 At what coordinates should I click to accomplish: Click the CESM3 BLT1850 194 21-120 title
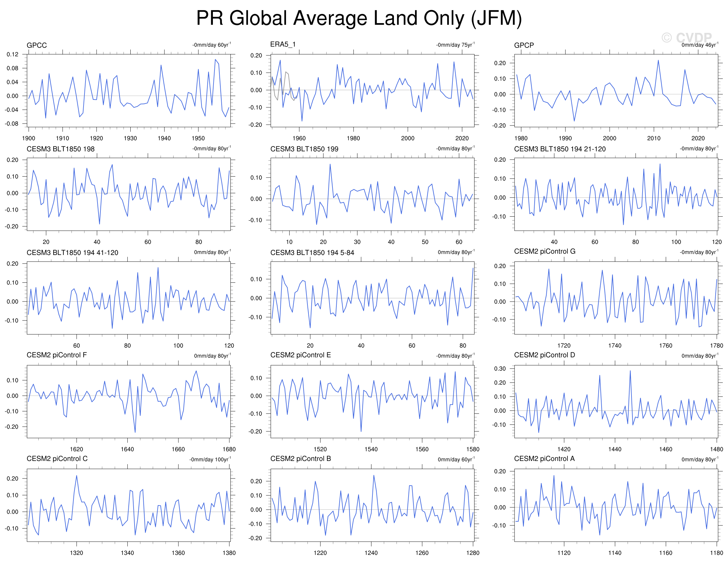[x=559, y=149]
